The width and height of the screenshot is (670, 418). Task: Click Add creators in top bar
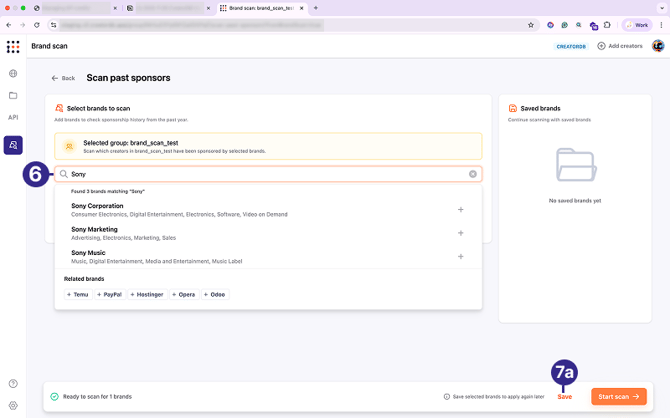coord(620,46)
